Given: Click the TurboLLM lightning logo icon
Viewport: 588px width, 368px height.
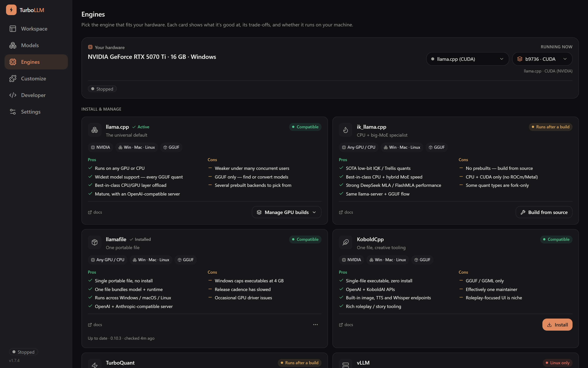Looking at the screenshot, I should click(x=11, y=10).
